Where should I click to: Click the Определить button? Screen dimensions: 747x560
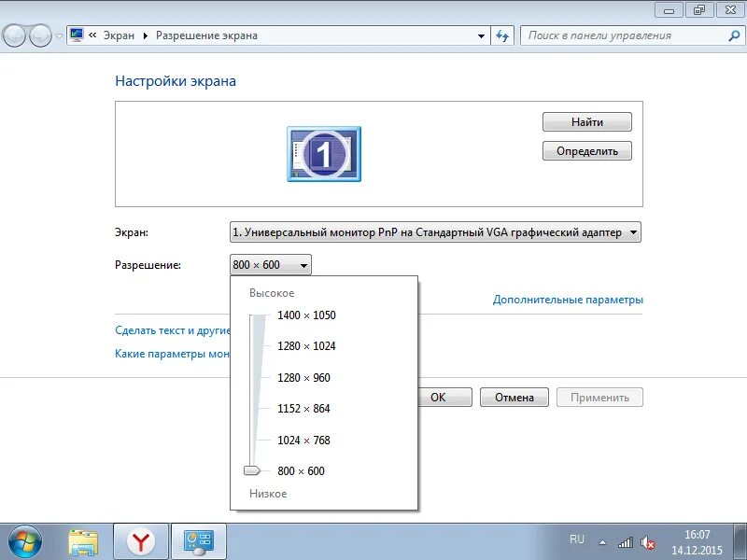click(x=587, y=151)
